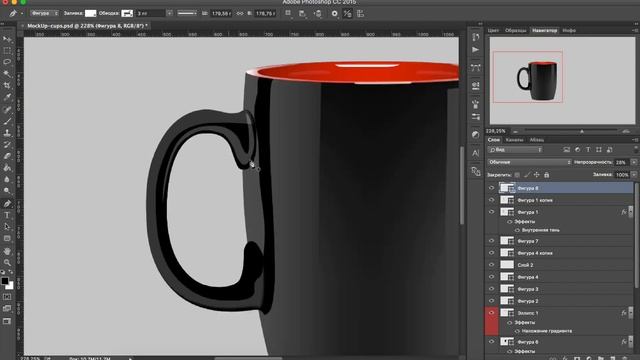Select the Rectangular Marquee tool
Viewport: 640px width, 360px height.
point(7,51)
